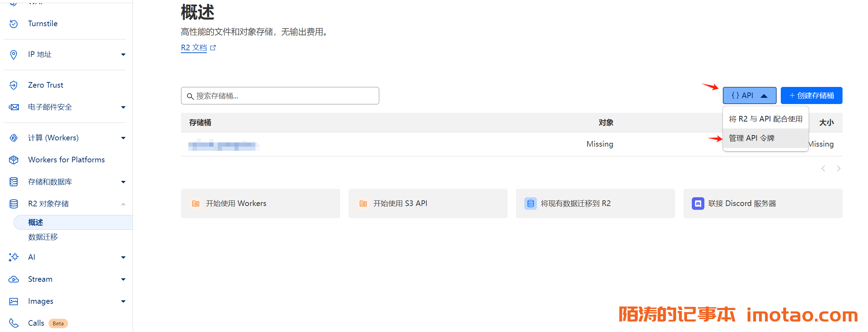Click the Images picture icon

14,301
